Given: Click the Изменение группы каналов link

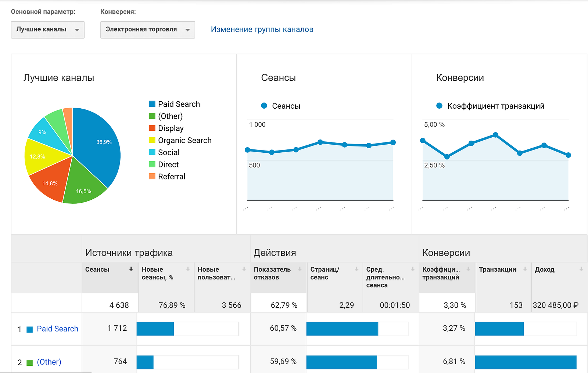Looking at the screenshot, I should 262,29.
